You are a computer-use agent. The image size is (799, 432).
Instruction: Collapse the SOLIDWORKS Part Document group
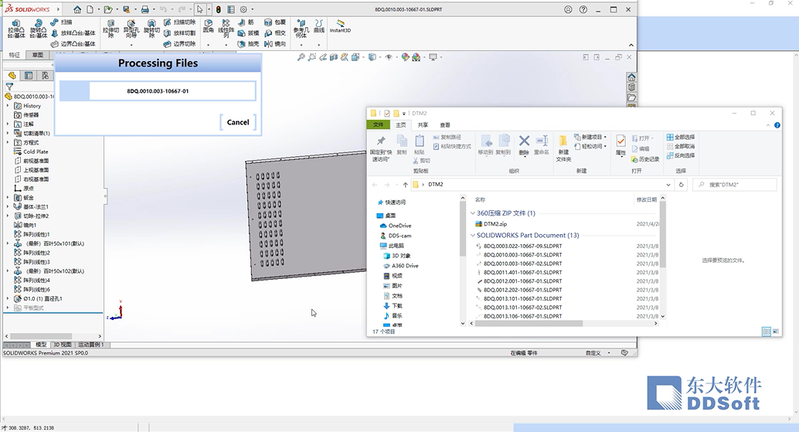tap(472, 234)
